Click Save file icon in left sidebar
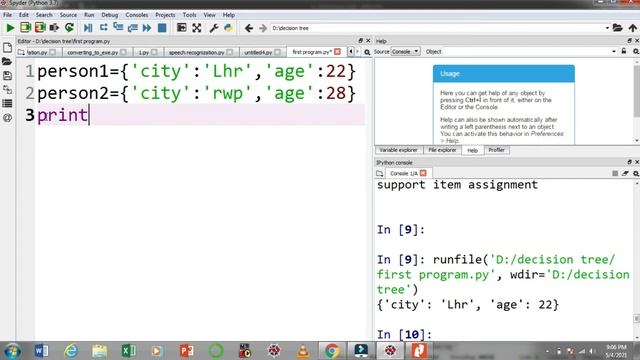Image resolution: width=640 pixels, height=360 pixels. tap(7, 76)
